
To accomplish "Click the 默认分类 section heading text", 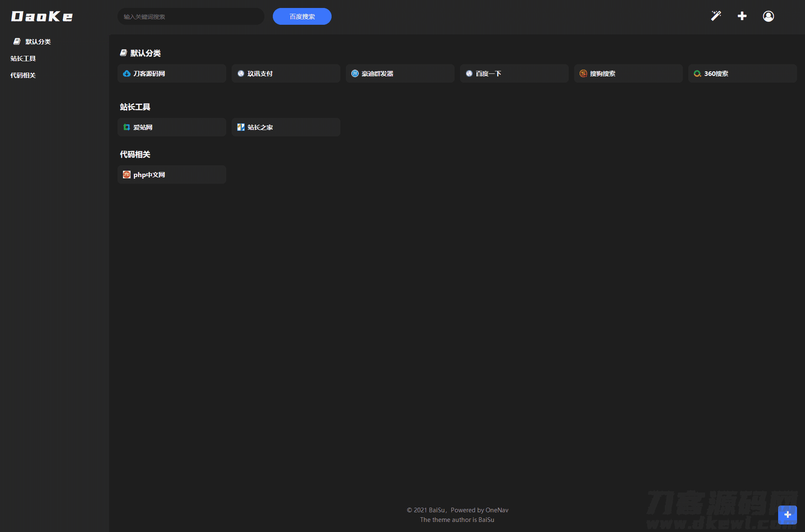I will click(146, 53).
